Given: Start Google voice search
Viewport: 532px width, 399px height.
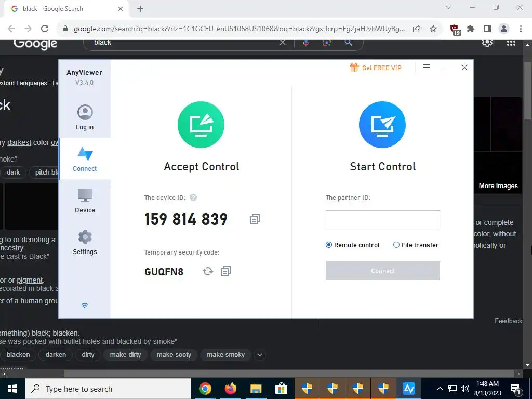Looking at the screenshot, I should tap(305, 43).
